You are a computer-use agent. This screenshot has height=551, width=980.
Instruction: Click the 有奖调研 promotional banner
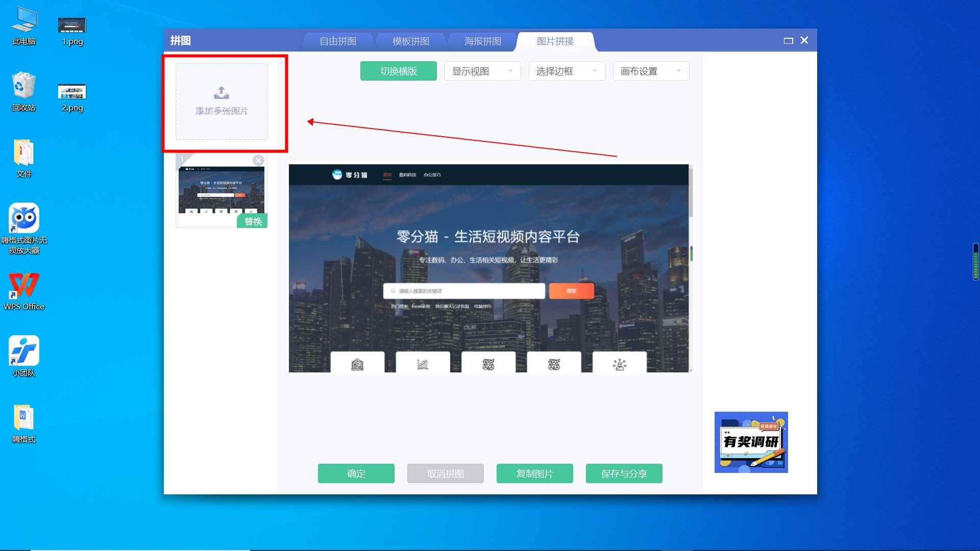click(751, 442)
